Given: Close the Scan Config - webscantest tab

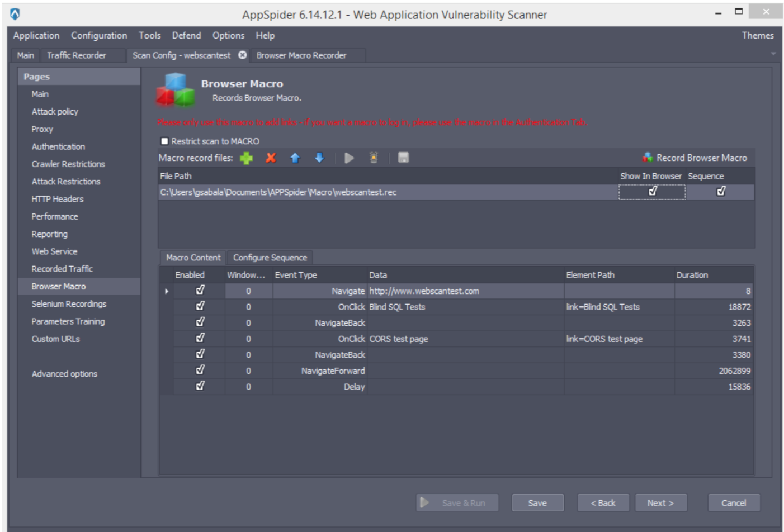Looking at the screenshot, I should pyautogui.click(x=242, y=55).
